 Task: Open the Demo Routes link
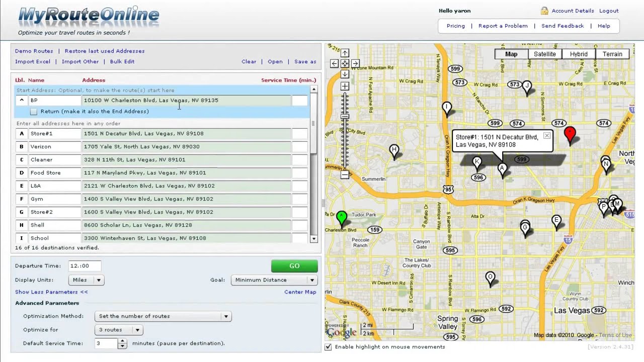pos(34,51)
